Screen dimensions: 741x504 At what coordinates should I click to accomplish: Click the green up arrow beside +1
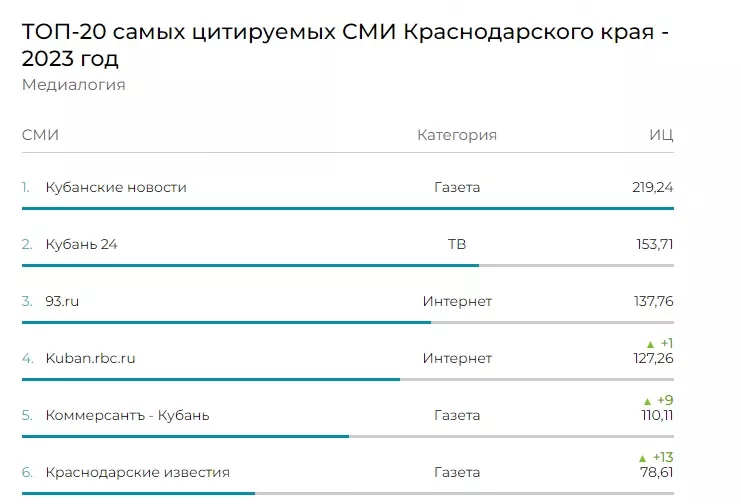(x=649, y=344)
